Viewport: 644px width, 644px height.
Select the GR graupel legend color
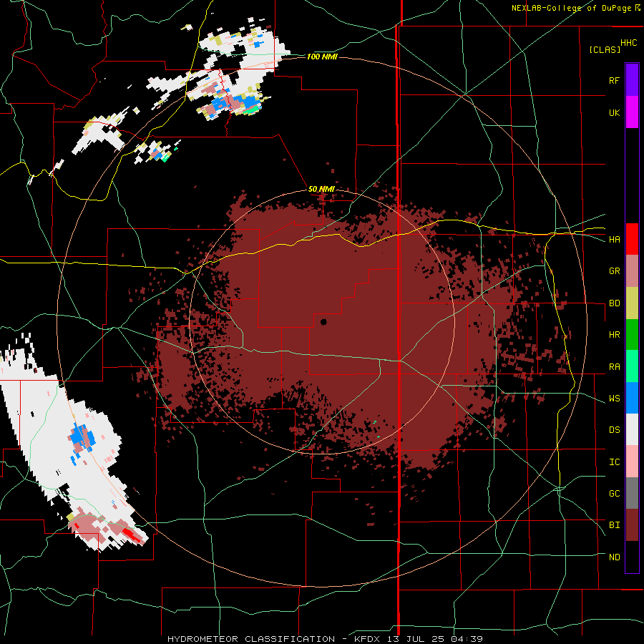632,271
